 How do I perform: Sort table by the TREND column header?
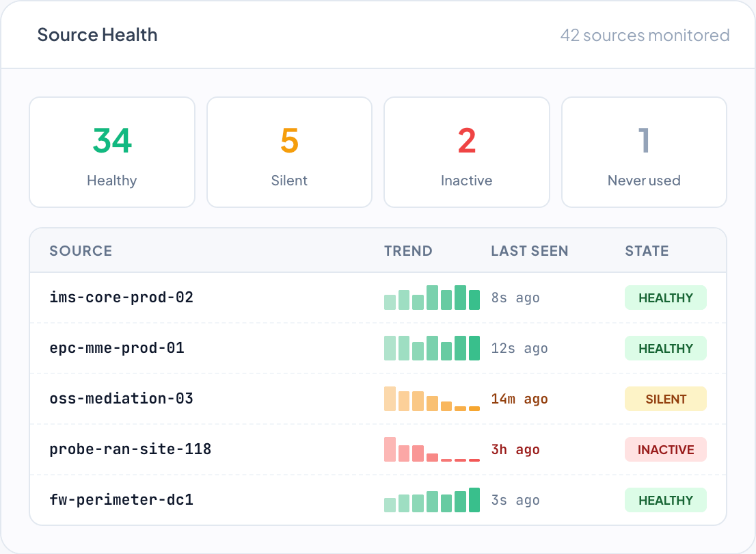tap(408, 251)
